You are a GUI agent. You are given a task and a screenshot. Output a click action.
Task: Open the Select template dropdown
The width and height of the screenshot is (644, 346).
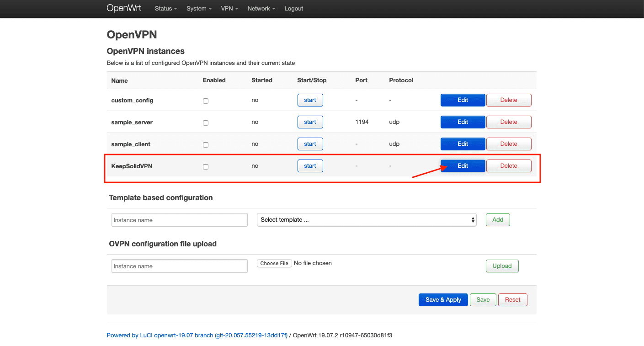(x=367, y=220)
